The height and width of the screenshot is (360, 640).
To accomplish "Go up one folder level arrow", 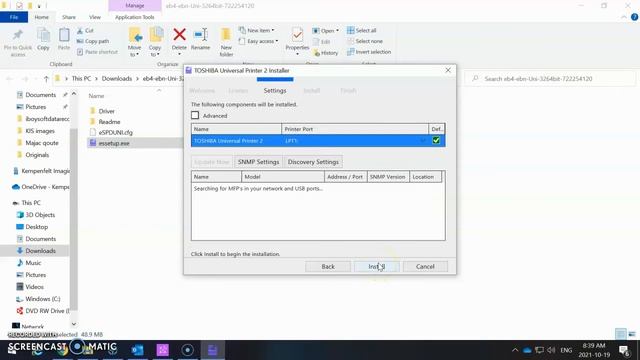I will coord(46,79).
